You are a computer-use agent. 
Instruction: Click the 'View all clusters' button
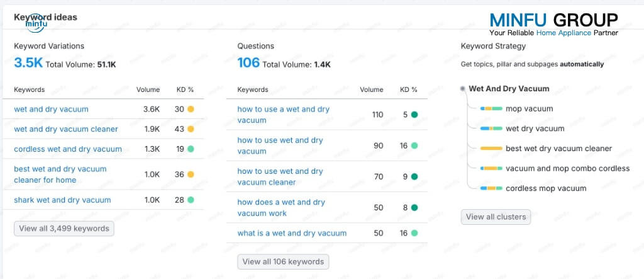[x=496, y=217]
